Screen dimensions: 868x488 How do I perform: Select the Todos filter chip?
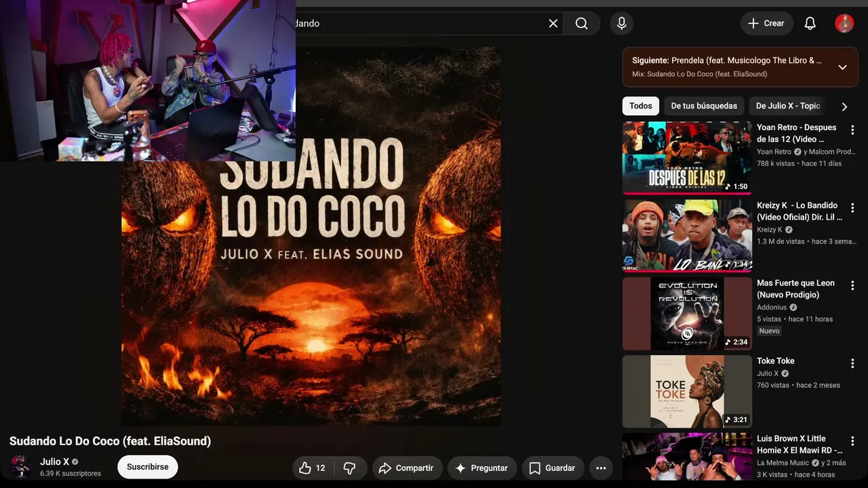[640, 106]
